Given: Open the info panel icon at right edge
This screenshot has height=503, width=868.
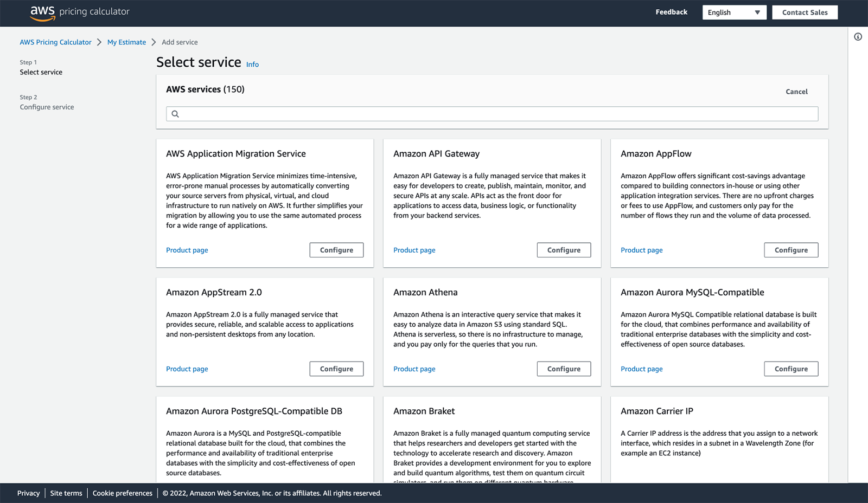Looking at the screenshot, I should (858, 37).
